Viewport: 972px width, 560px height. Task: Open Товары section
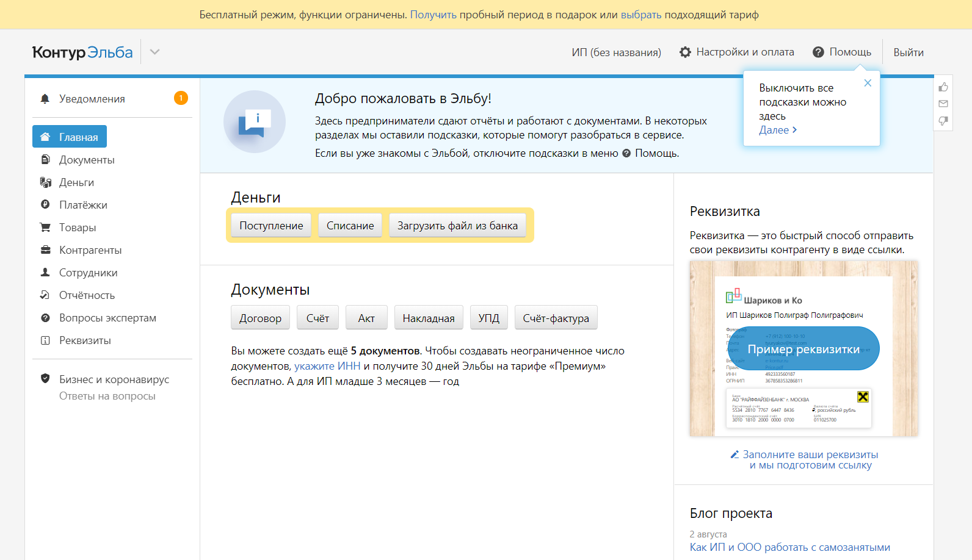[78, 228]
